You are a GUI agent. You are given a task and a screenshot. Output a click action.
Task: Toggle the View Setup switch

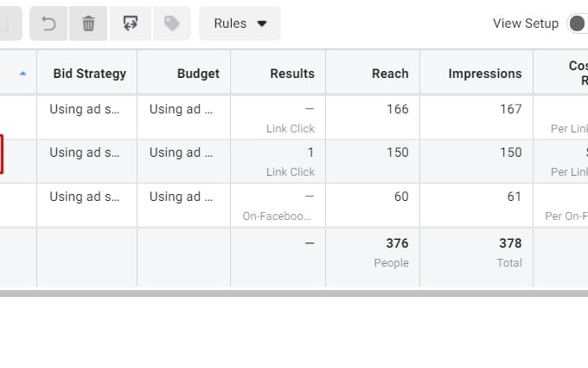[578, 23]
